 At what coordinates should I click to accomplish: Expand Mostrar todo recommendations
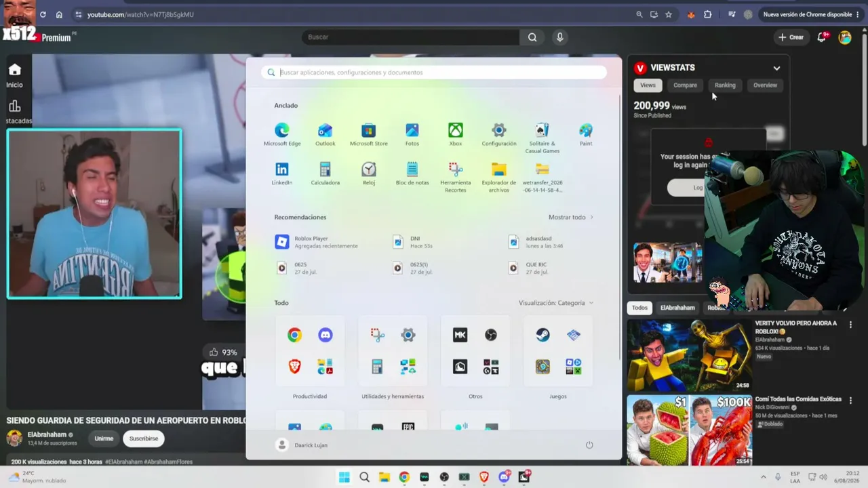point(571,217)
